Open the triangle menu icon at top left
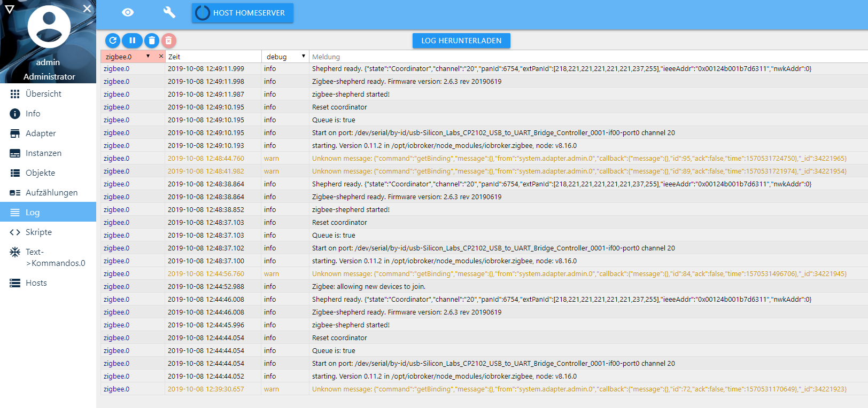The width and height of the screenshot is (868, 408). [x=9, y=9]
